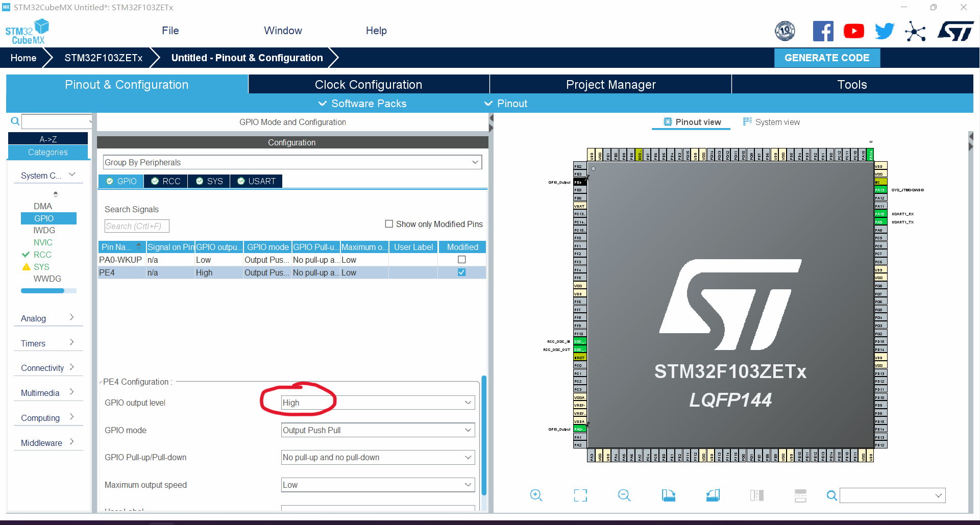Zoom out of the pinout view
The image size is (980, 525).
(x=624, y=495)
